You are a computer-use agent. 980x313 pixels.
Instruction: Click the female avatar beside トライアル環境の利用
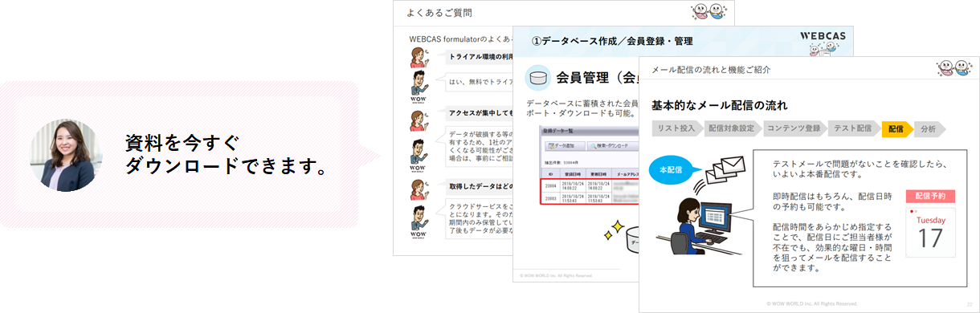pyautogui.click(x=419, y=57)
